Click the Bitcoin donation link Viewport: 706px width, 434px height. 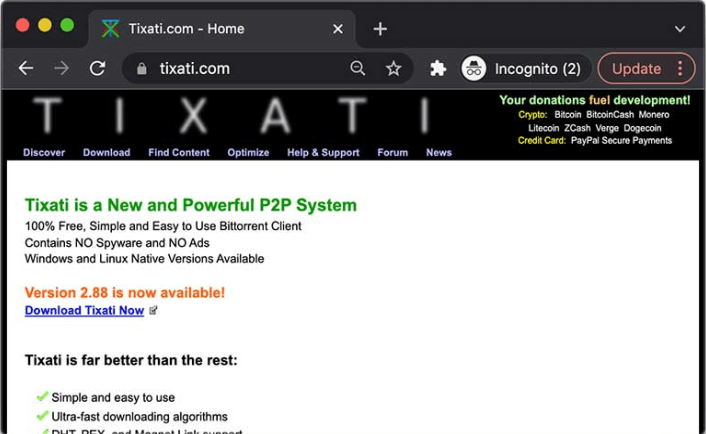(x=568, y=115)
